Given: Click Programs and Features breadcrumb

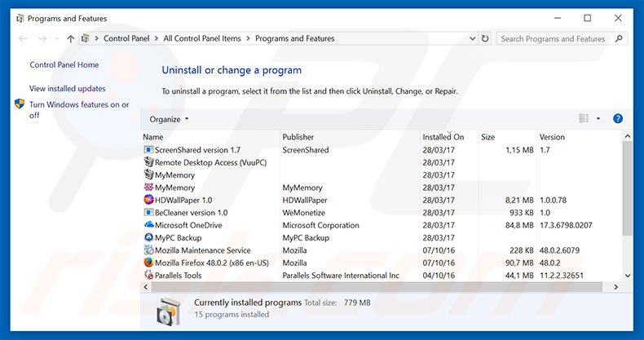Looking at the screenshot, I should [295, 38].
